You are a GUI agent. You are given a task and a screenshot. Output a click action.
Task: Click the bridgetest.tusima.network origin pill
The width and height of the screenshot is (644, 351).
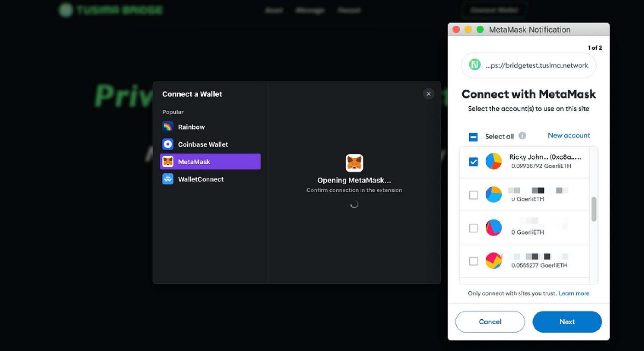click(529, 65)
